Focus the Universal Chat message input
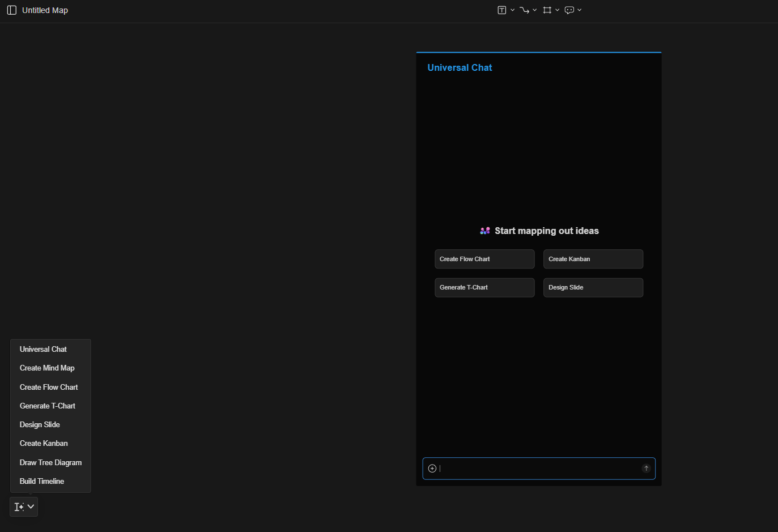The image size is (778, 532). [539, 469]
